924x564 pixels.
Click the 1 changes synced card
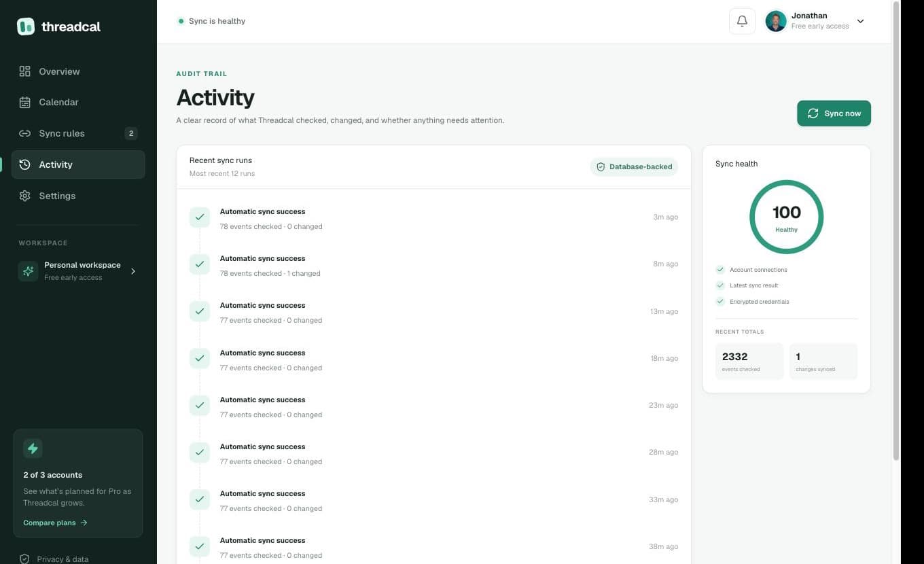[x=823, y=362]
